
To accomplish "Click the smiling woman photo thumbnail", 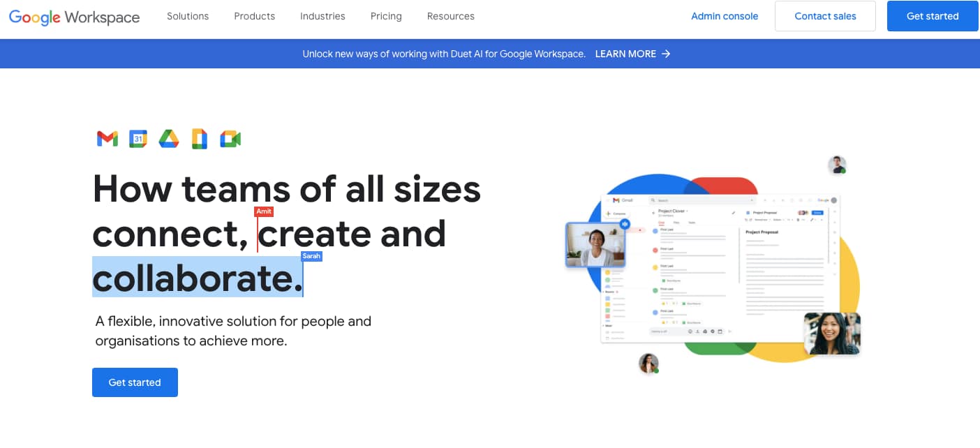I will [832, 334].
